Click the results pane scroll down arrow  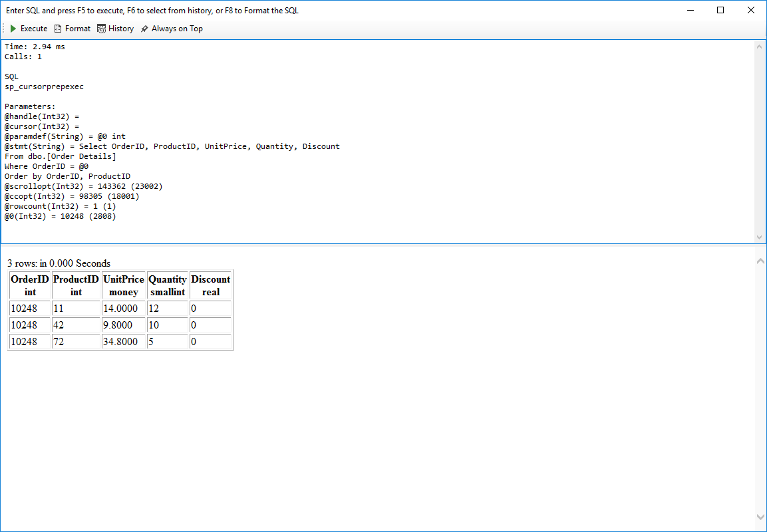[x=760, y=516]
